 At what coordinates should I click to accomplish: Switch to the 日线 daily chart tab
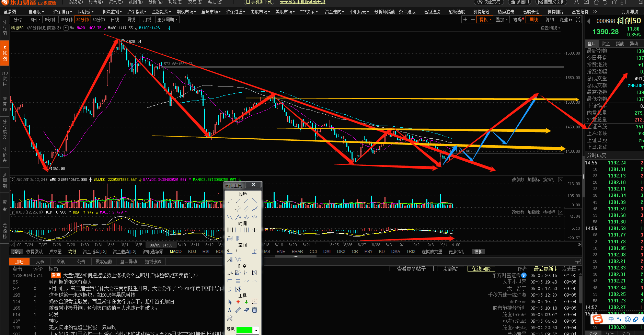pos(115,20)
